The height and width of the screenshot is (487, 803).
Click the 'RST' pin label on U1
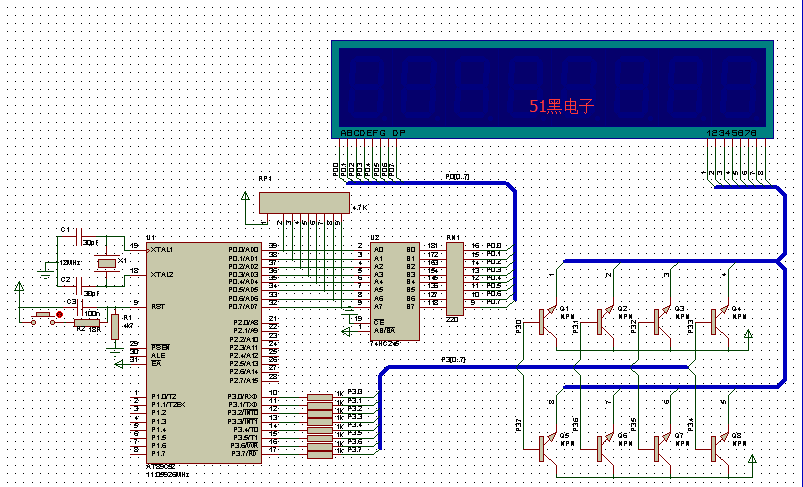(158, 307)
